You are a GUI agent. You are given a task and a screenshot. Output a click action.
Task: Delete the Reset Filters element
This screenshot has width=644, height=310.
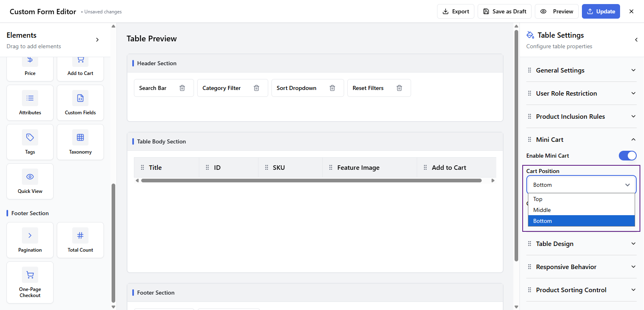pyautogui.click(x=399, y=88)
